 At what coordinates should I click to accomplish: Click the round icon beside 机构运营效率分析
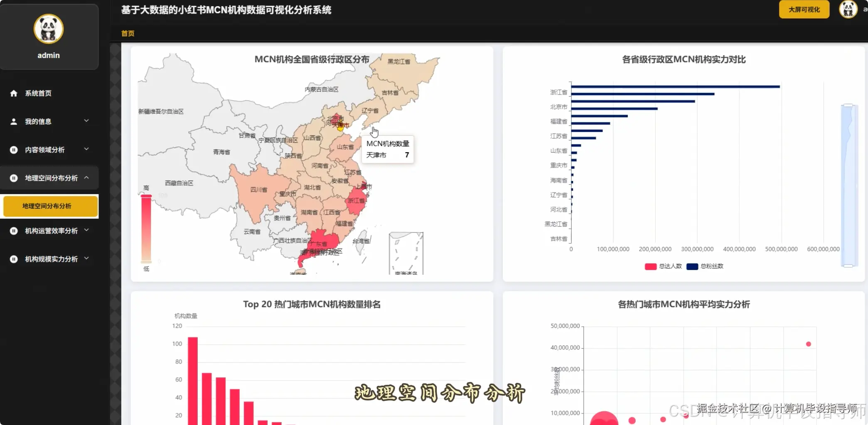[14, 231]
